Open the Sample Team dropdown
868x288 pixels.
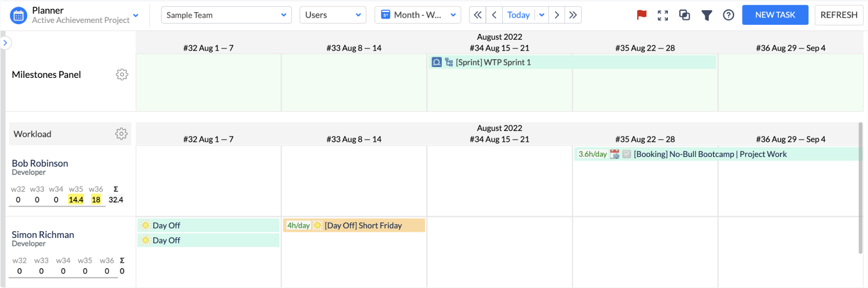point(226,15)
